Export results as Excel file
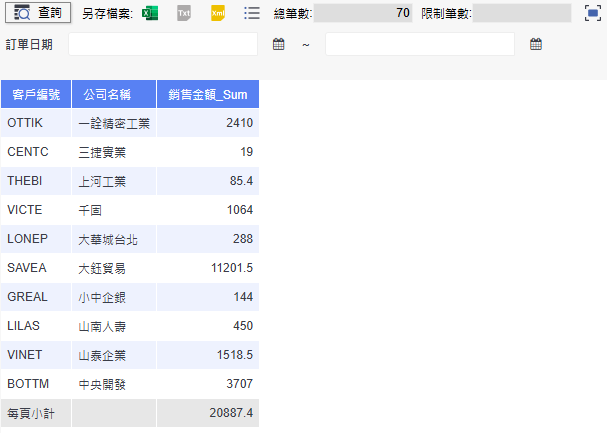 (150, 13)
